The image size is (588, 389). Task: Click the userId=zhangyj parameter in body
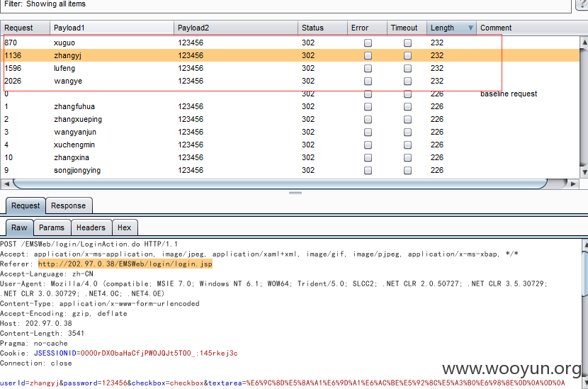tap(30, 383)
